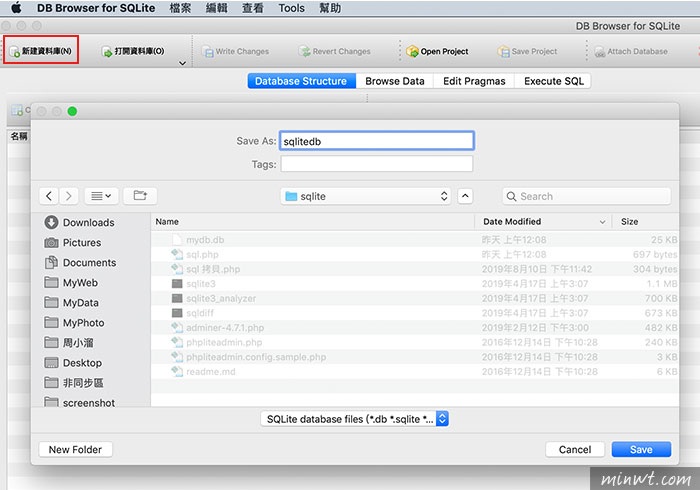Click Write Changes in the toolbar
This screenshot has height=490, width=700.
236,51
